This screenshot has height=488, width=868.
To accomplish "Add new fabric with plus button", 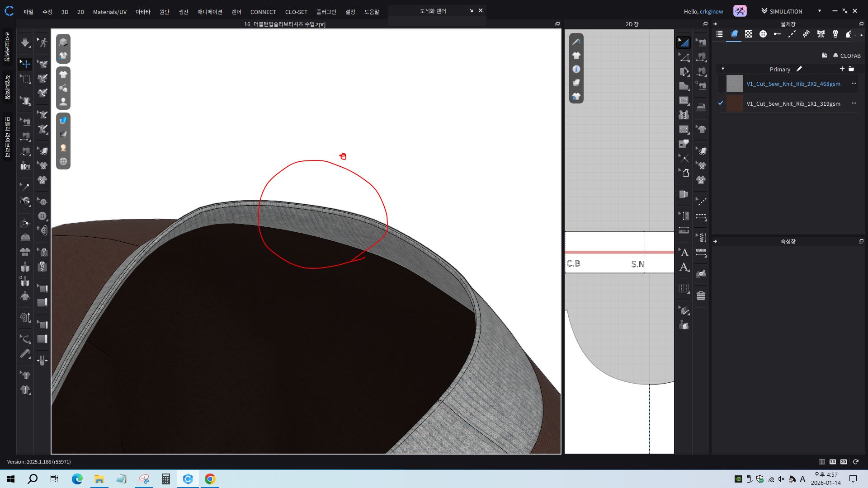I will coord(842,69).
